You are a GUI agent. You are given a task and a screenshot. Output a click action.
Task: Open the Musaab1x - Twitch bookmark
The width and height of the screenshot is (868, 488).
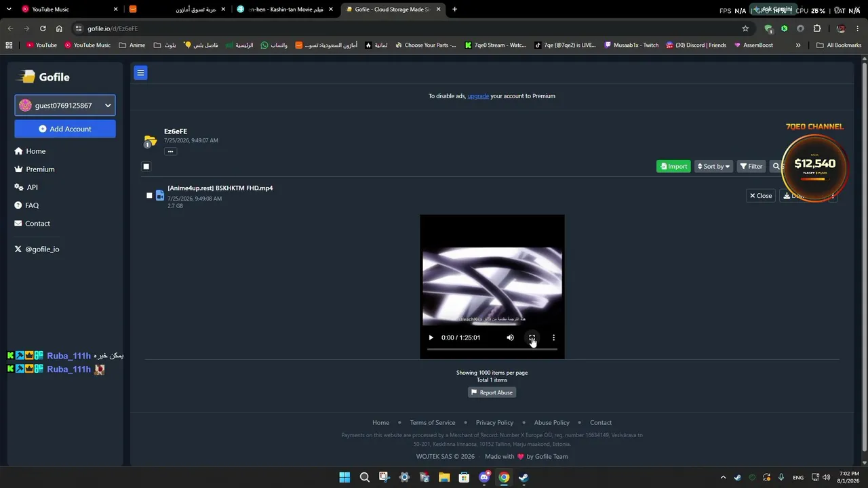tap(631, 45)
